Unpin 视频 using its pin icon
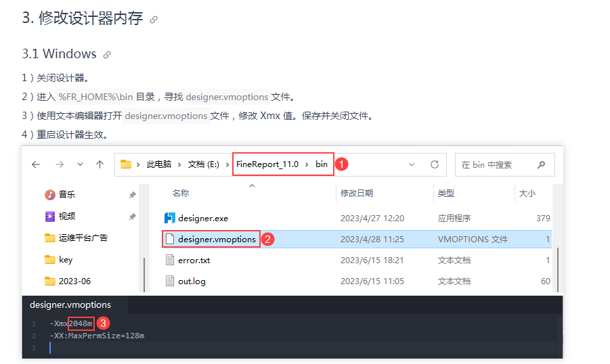 click(x=132, y=217)
